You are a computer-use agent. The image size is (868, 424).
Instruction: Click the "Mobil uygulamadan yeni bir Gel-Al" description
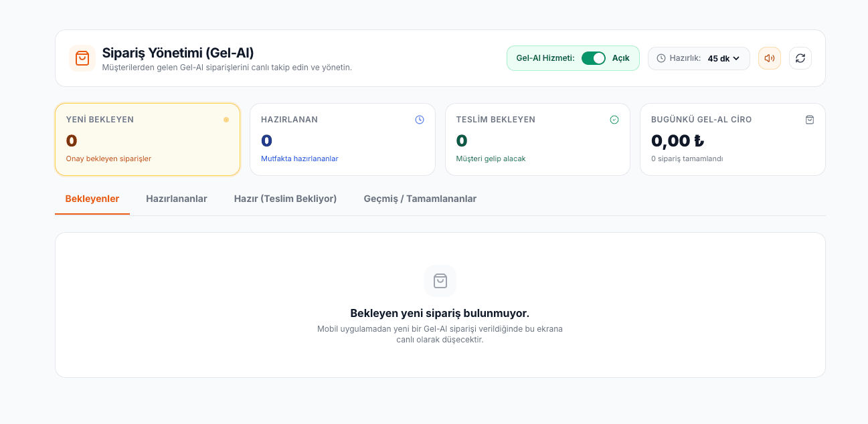click(440, 334)
